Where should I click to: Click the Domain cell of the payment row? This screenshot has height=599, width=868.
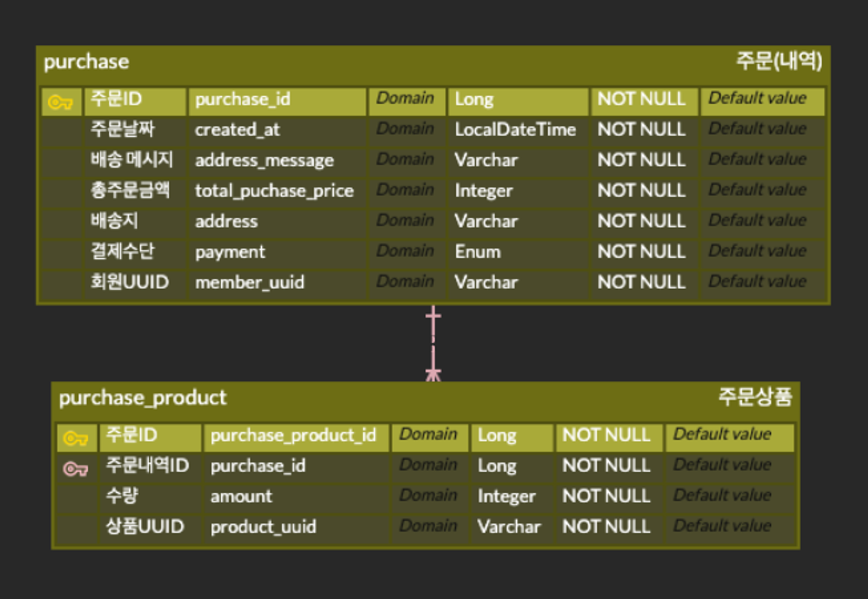[405, 251]
